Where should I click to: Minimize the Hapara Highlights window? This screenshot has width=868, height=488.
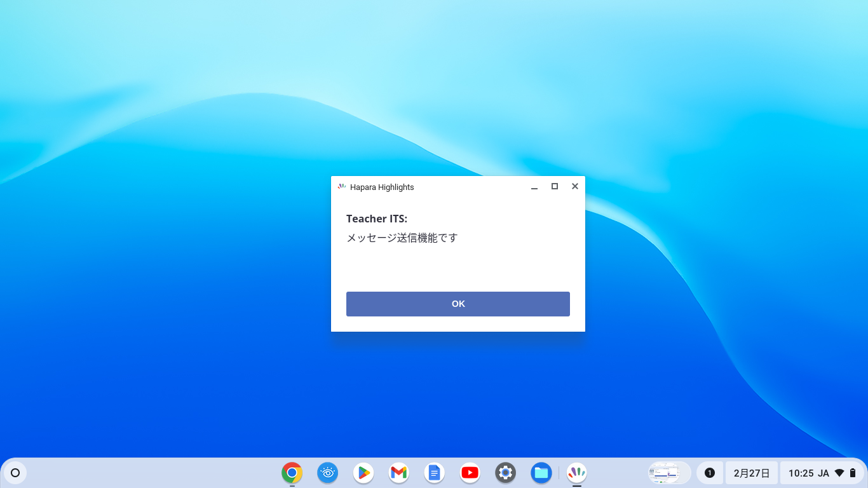point(534,187)
